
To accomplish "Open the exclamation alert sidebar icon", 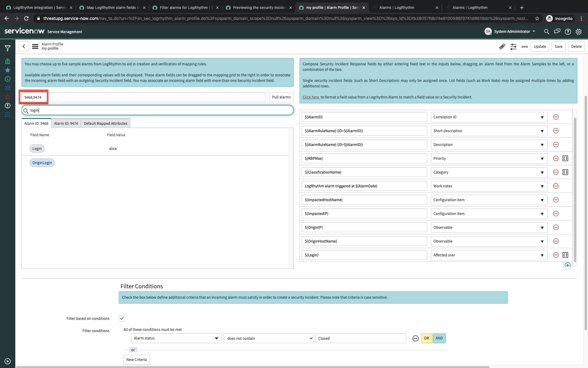I will (x=8, y=106).
